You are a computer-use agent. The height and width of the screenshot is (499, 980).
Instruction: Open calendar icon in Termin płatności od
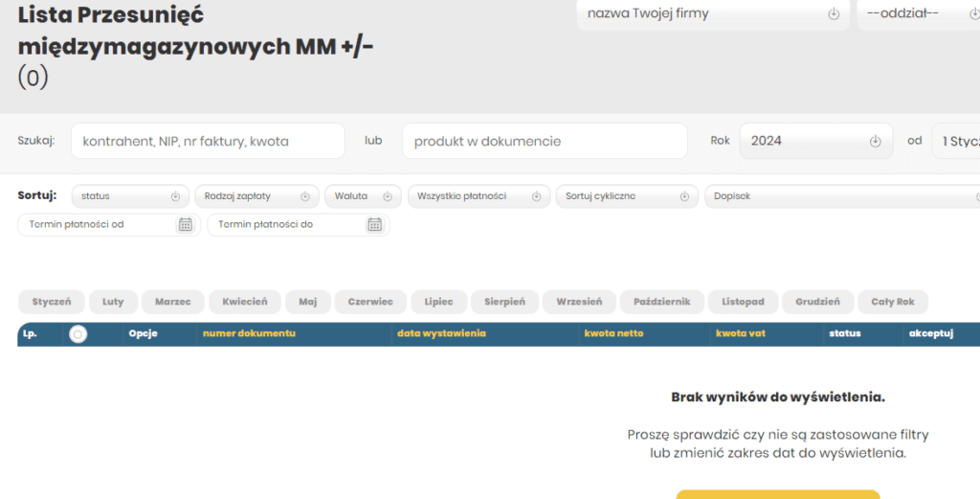pyautogui.click(x=186, y=224)
